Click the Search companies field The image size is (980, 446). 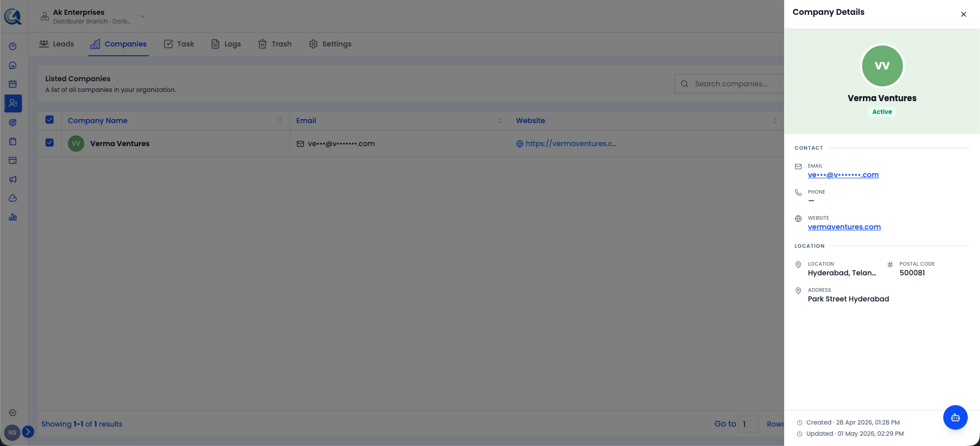coord(730,84)
